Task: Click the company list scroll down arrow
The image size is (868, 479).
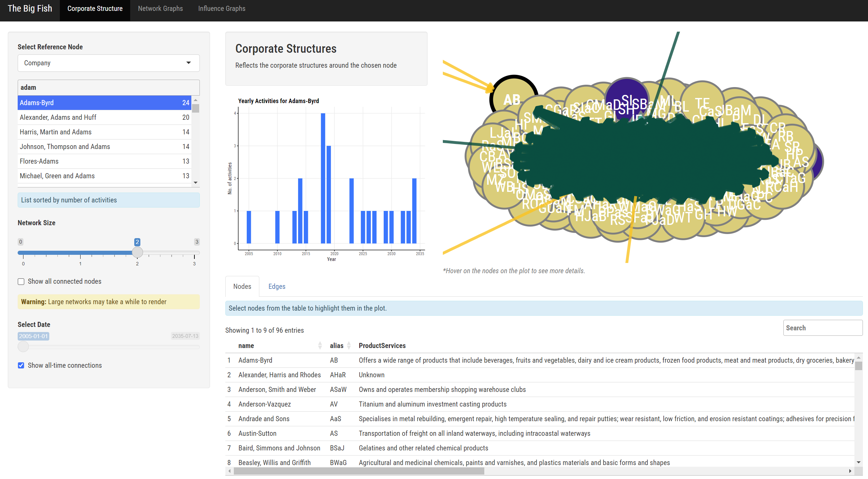Action: (195, 183)
